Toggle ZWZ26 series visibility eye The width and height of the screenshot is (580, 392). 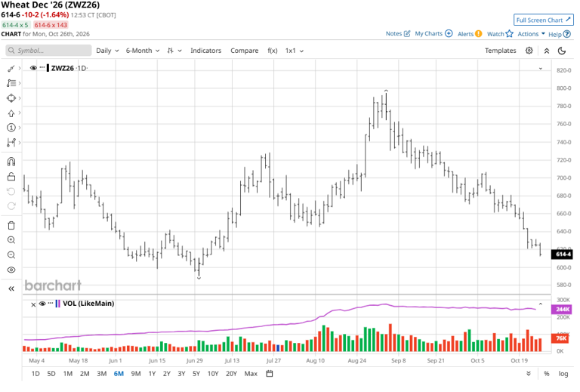pyautogui.click(x=33, y=68)
